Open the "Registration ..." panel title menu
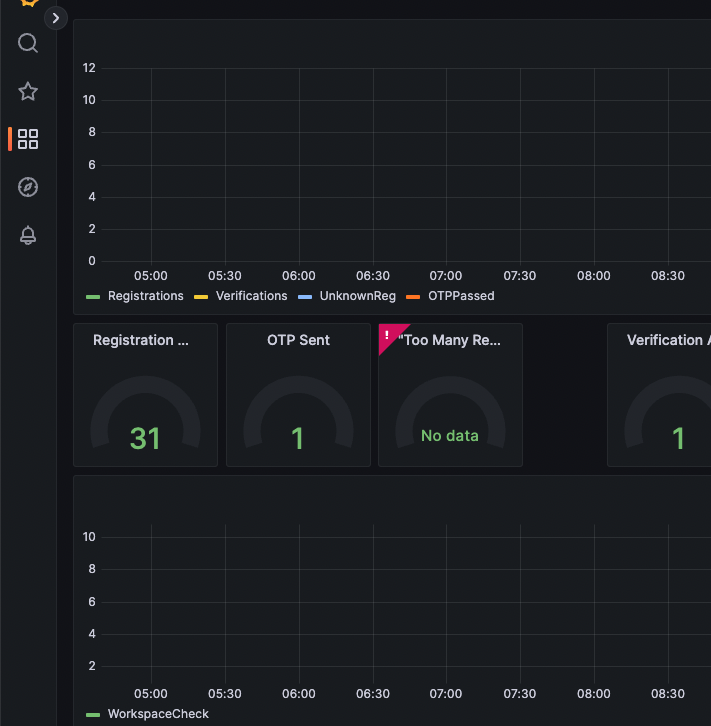Screen dimensions: 711x726 (x=141, y=340)
